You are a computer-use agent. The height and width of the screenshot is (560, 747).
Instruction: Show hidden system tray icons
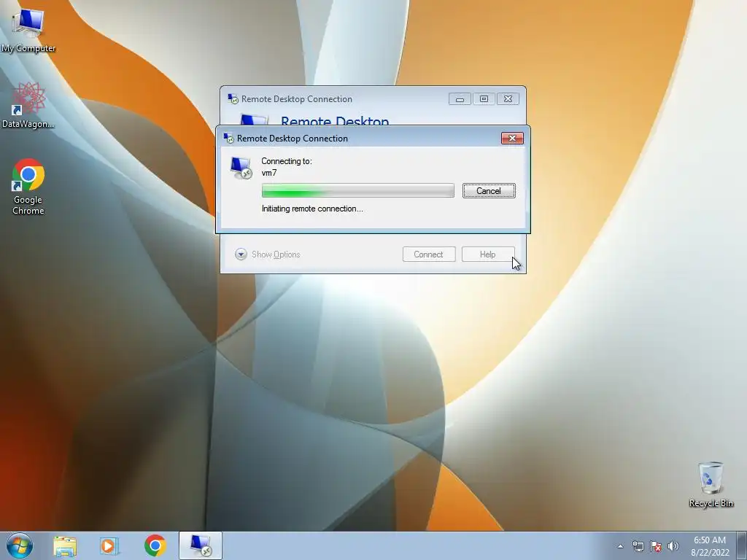(620, 546)
